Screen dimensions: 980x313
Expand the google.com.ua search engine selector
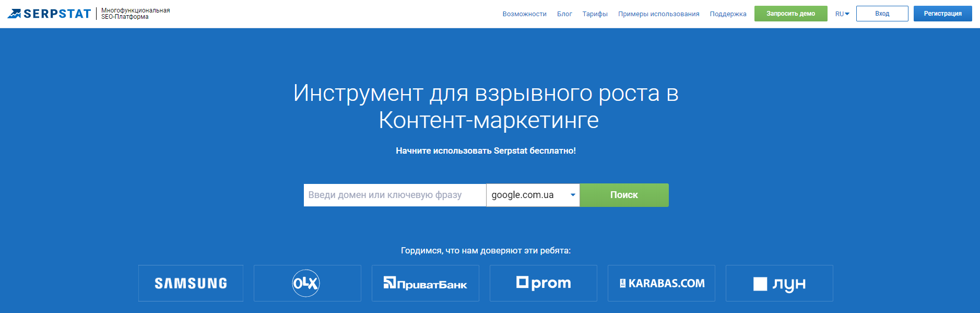click(527, 195)
